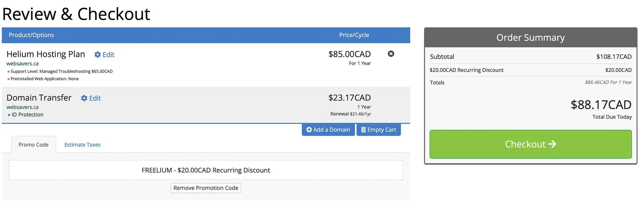
Task: Click Remove Promotion Code
Action: click(206, 188)
